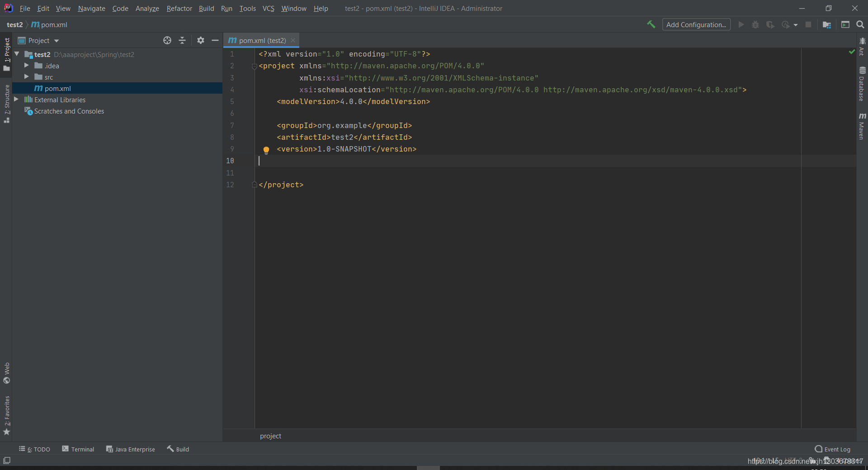Click the Run play icon

(x=741, y=24)
